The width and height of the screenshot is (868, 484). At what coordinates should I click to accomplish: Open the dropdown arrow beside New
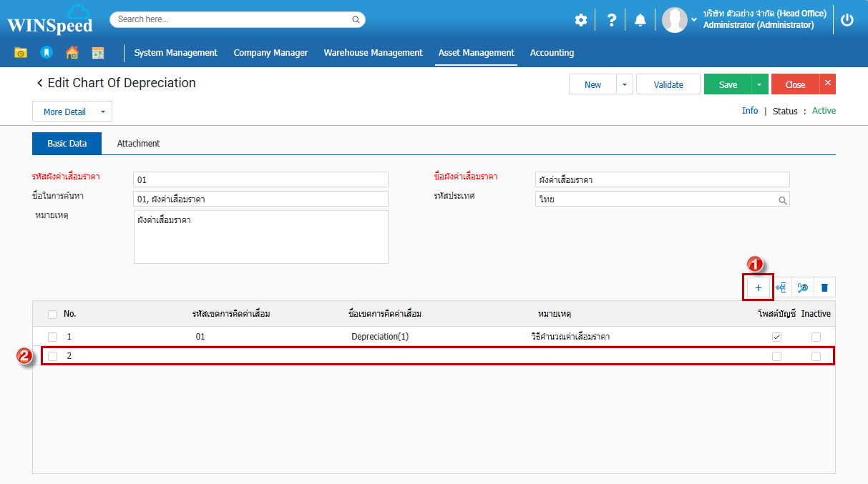624,84
